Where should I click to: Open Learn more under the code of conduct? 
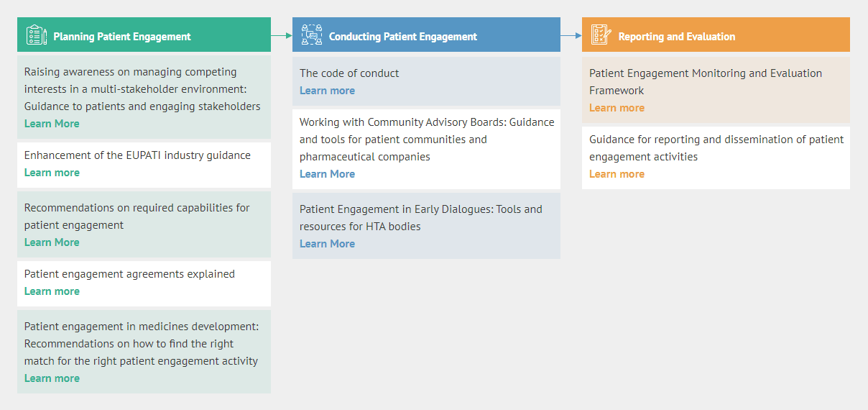pos(327,91)
